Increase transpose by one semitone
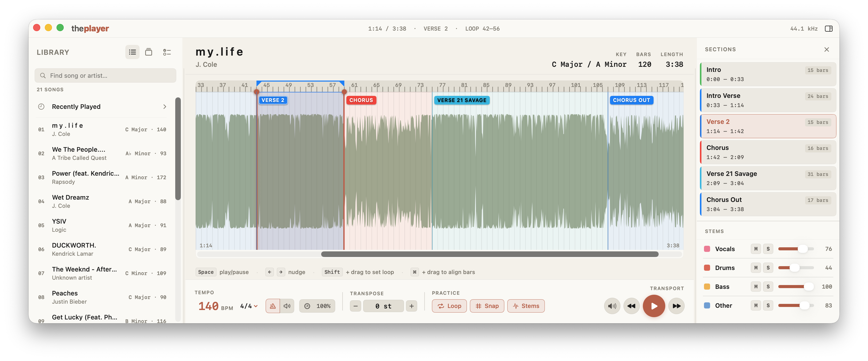868x361 pixels. pyautogui.click(x=411, y=306)
